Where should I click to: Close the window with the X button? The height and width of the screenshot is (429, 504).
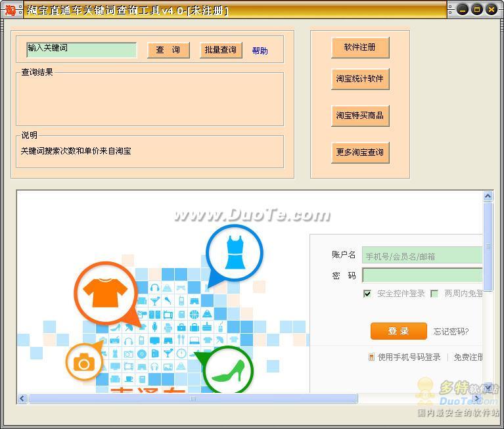pyautogui.click(x=492, y=10)
